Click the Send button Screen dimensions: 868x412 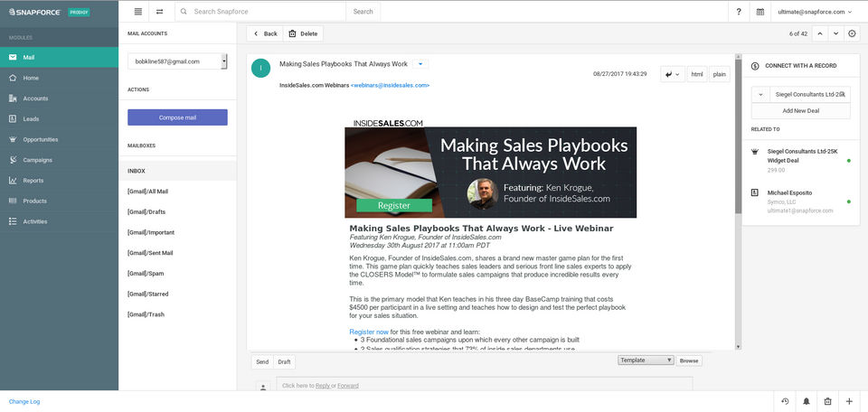262,361
